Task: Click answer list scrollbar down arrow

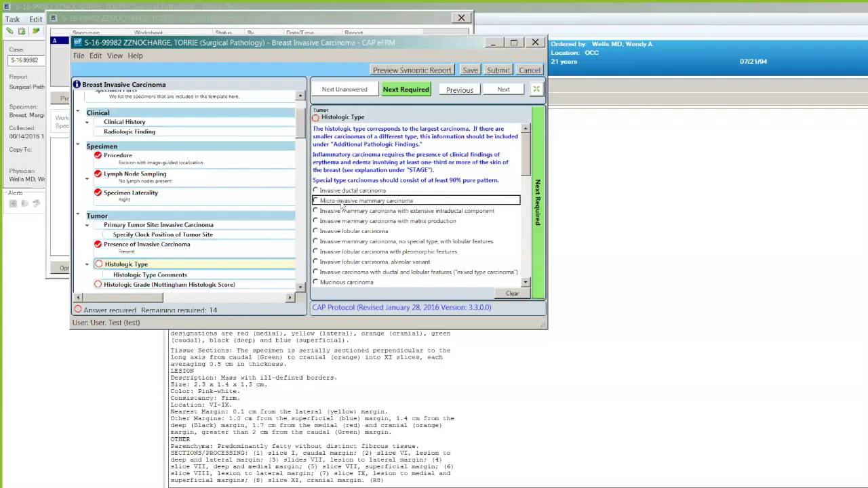Action: click(x=526, y=282)
